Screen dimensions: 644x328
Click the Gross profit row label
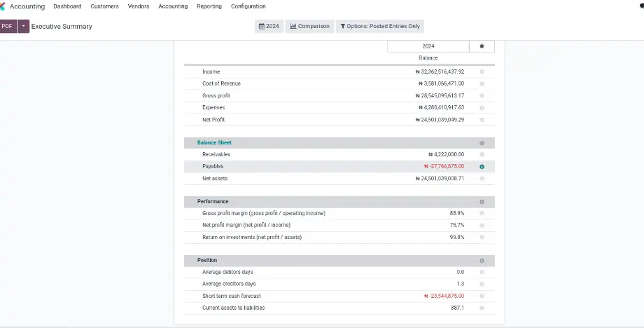216,96
